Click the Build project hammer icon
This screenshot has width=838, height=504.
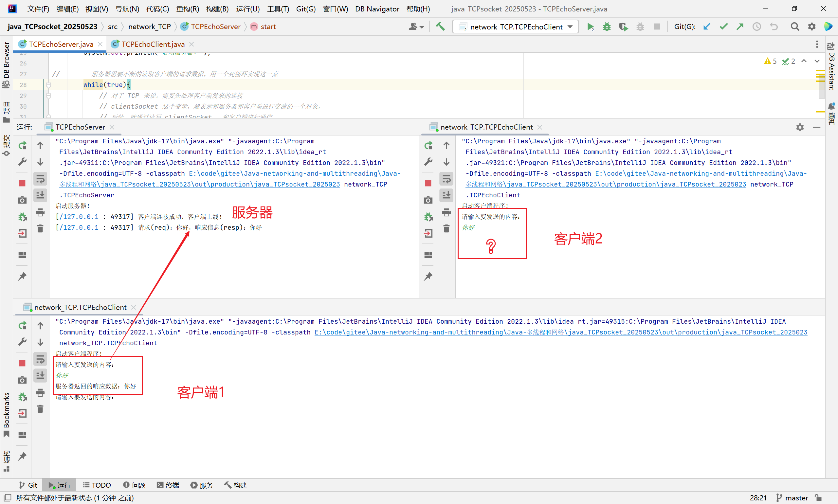(440, 27)
